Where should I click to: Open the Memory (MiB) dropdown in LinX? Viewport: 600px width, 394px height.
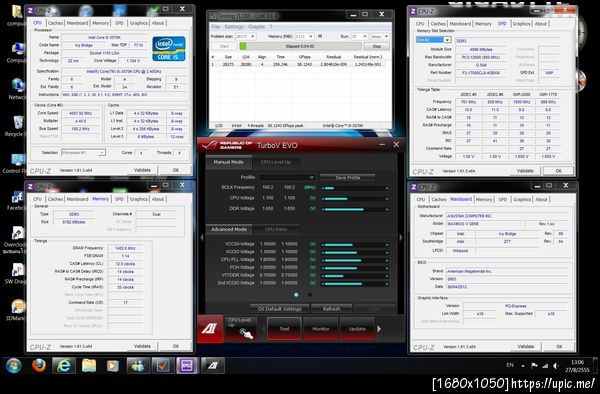coord(304,36)
